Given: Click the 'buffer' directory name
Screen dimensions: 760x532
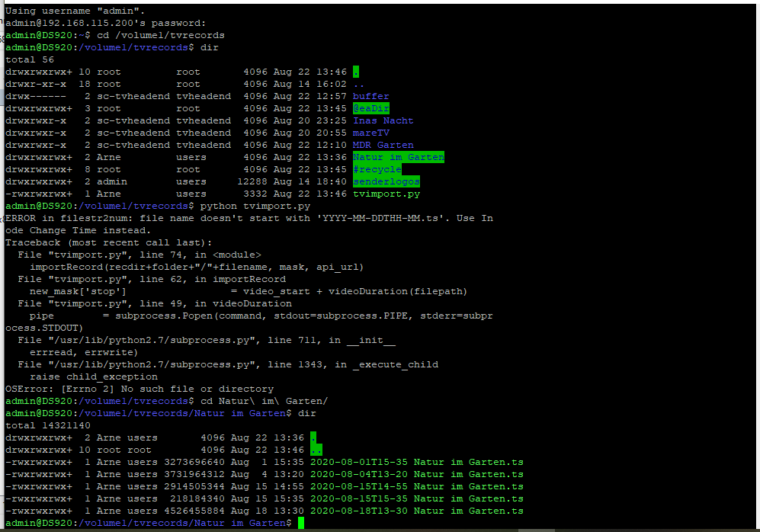Looking at the screenshot, I should [x=370, y=96].
